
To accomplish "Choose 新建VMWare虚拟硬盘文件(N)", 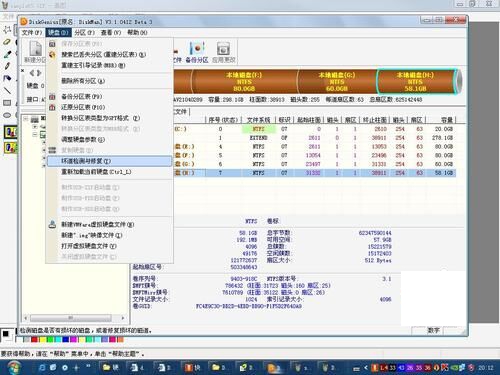I will [x=109, y=224].
